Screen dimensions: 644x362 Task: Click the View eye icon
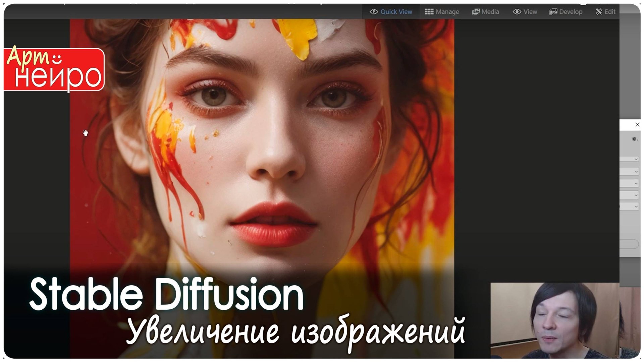click(517, 11)
